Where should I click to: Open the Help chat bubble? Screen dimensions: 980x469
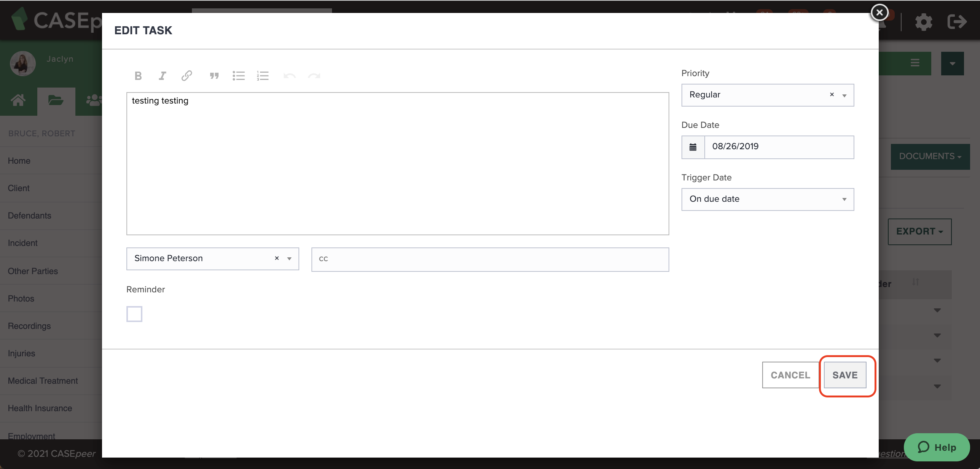tap(937, 447)
